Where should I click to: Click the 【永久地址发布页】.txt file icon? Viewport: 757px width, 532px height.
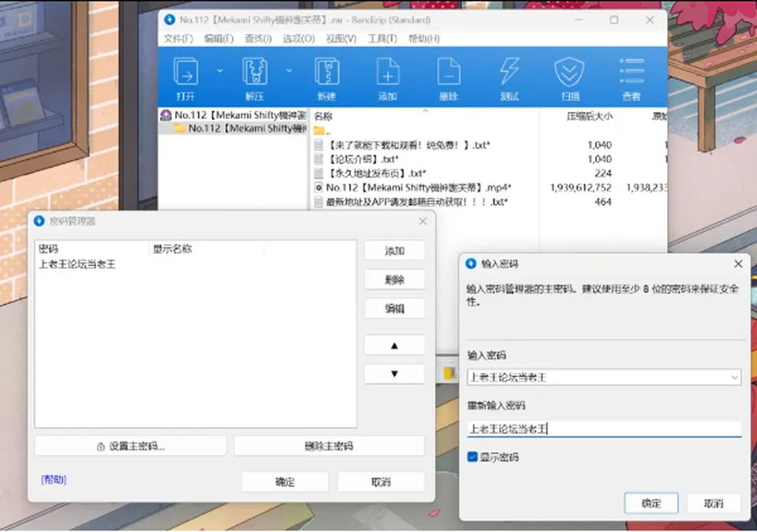(319, 173)
